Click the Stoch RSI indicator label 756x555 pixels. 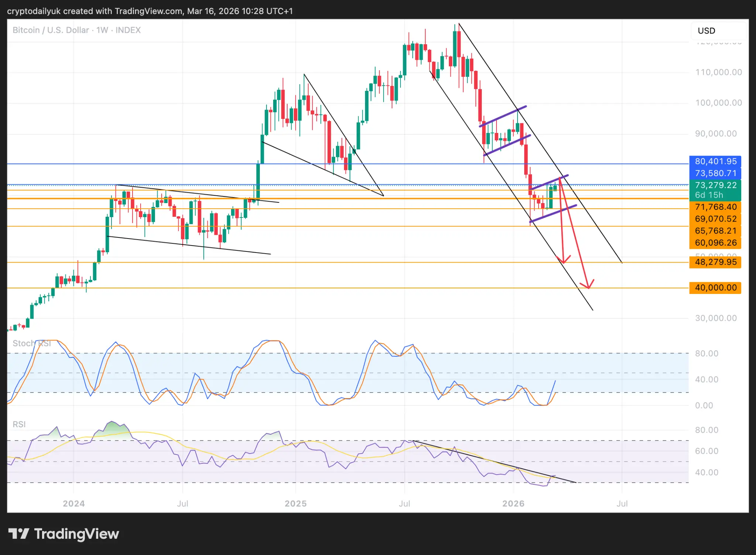coord(32,343)
